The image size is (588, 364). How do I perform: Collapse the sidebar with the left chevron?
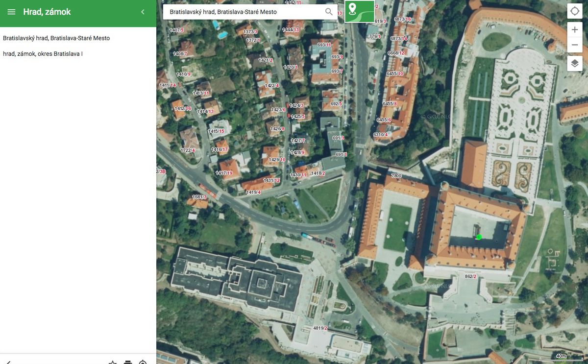[143, 12]
